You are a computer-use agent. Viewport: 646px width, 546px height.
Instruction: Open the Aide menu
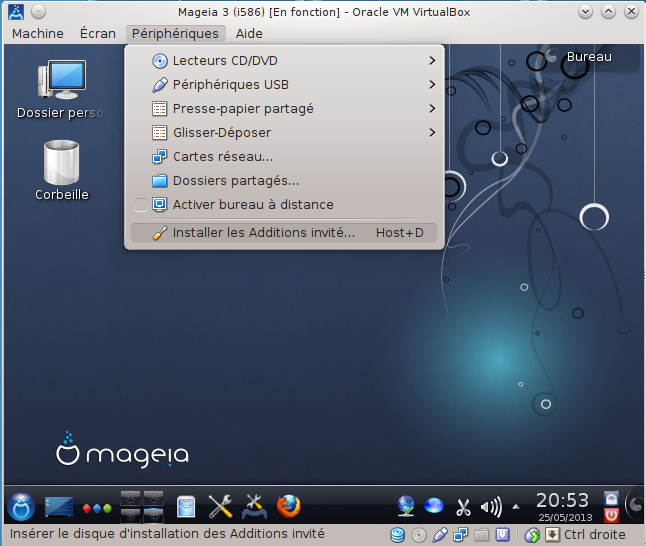coord(249,33)
